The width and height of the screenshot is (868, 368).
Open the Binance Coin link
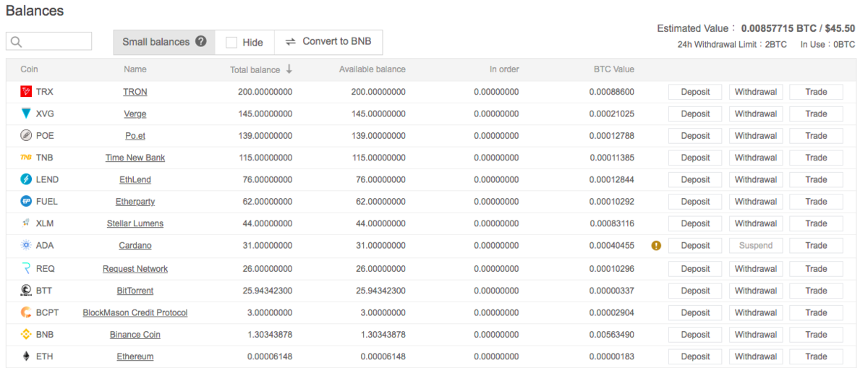[135, 335]
